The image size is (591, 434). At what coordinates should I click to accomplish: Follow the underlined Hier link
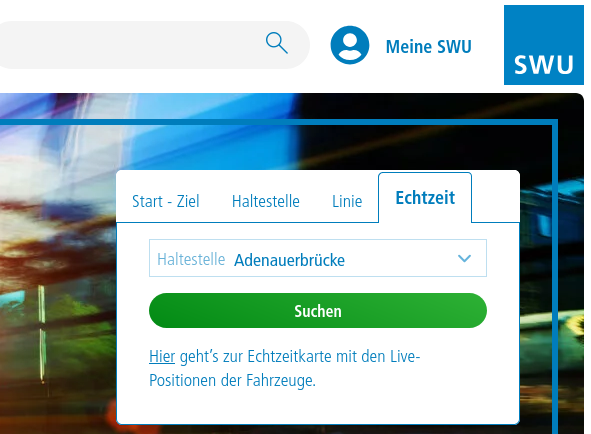[162, 356]
